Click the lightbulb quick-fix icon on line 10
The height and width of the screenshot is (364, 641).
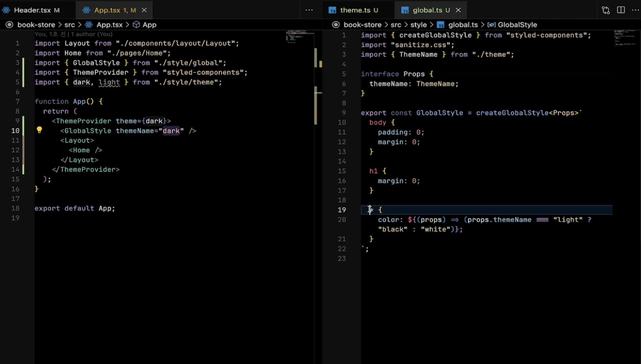[39, 130]
